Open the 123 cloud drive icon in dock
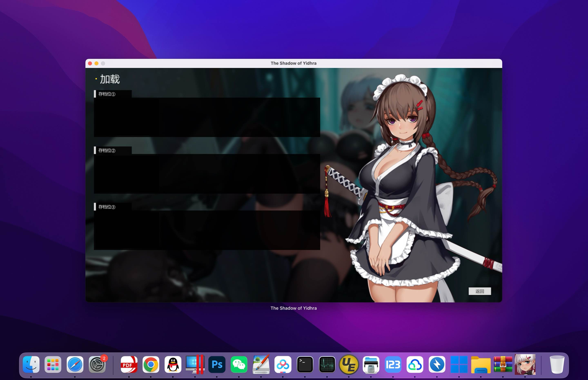The height and width of the screenshot is (380, 588). 393,364
